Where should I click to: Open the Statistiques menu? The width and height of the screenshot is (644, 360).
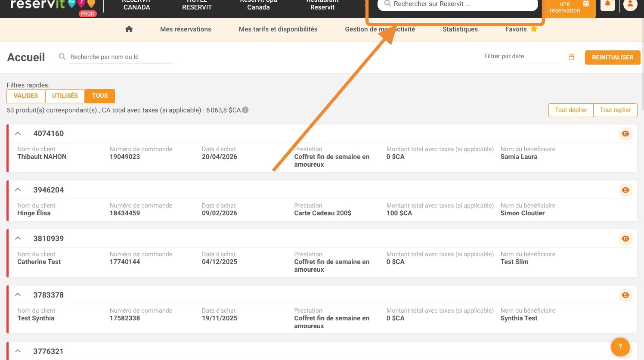click(x=460, y=29)
